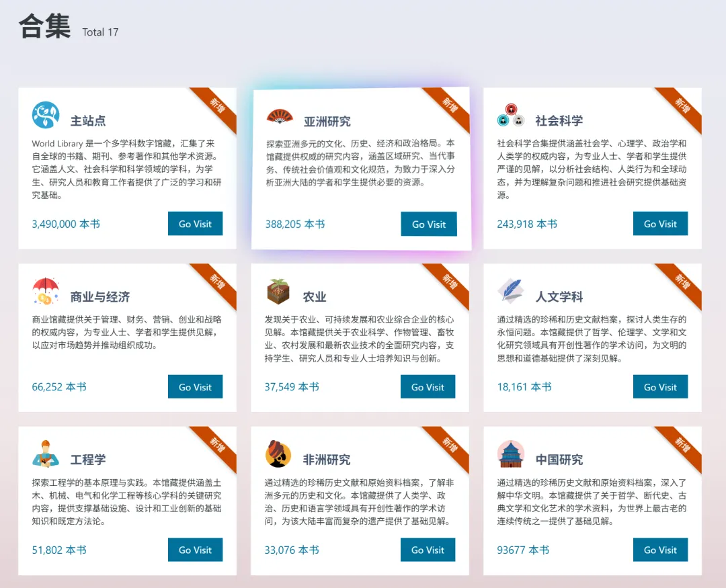Click the 主站点 blue leaf icon
Image resolution: width=726 pixels, height=588 pixels.
point(46,115)
